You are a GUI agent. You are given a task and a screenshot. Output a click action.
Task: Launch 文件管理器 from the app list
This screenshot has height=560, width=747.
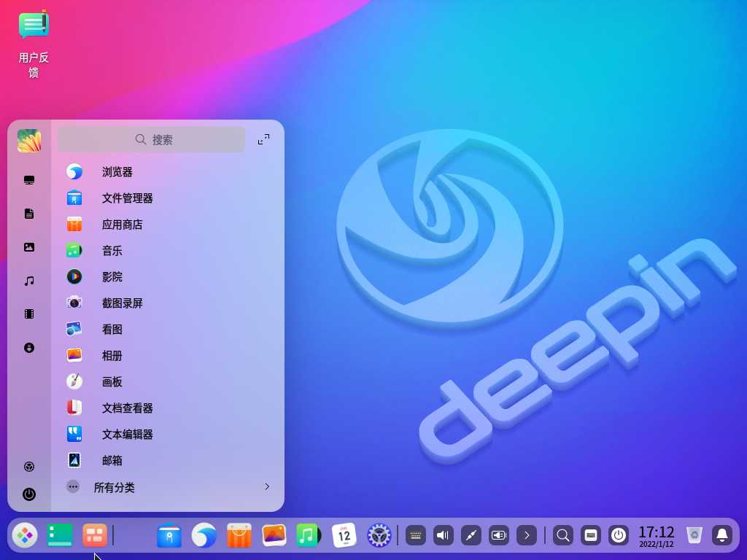168,198
